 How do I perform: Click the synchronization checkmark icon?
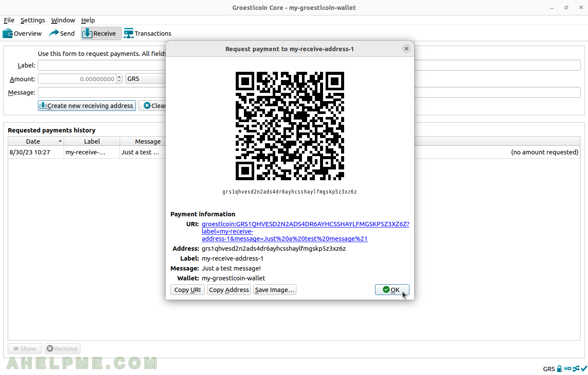click(584, 369)
